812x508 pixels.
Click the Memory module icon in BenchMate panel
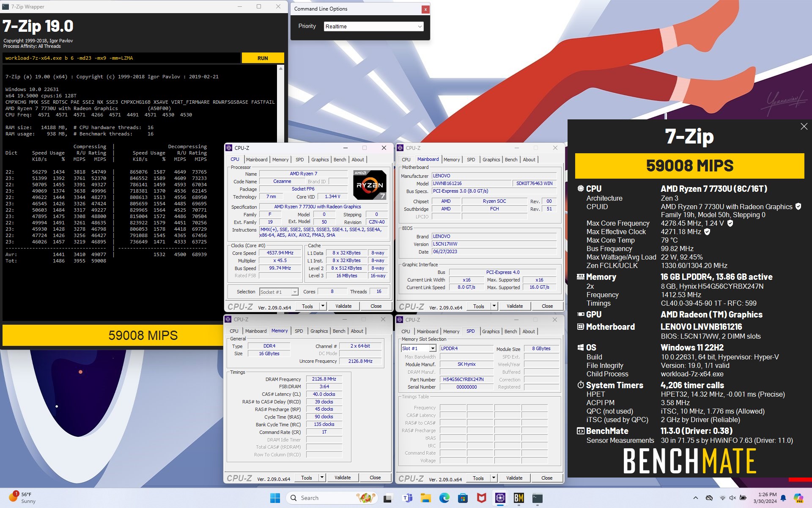(x=581, y=276)
